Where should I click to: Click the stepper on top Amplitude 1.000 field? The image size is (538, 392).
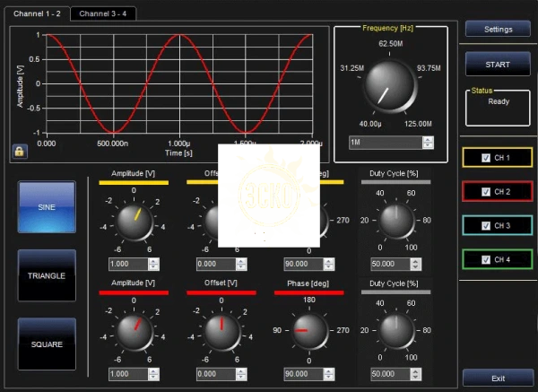pos(154,264)
